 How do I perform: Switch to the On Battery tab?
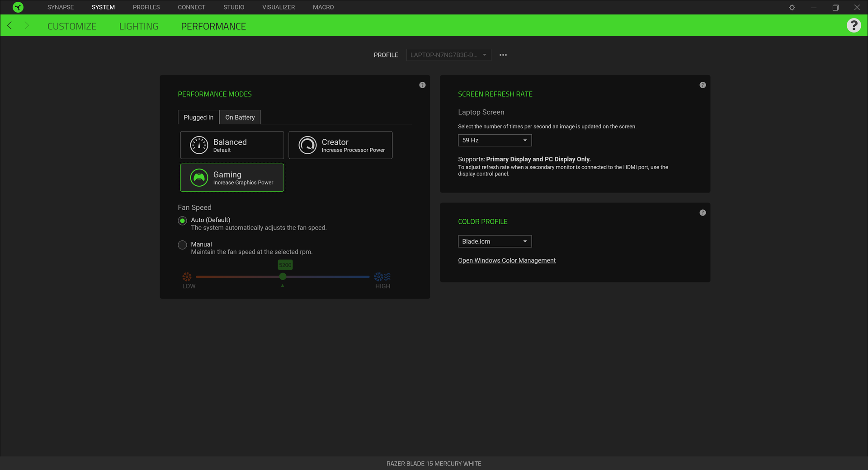pos(240,117)
